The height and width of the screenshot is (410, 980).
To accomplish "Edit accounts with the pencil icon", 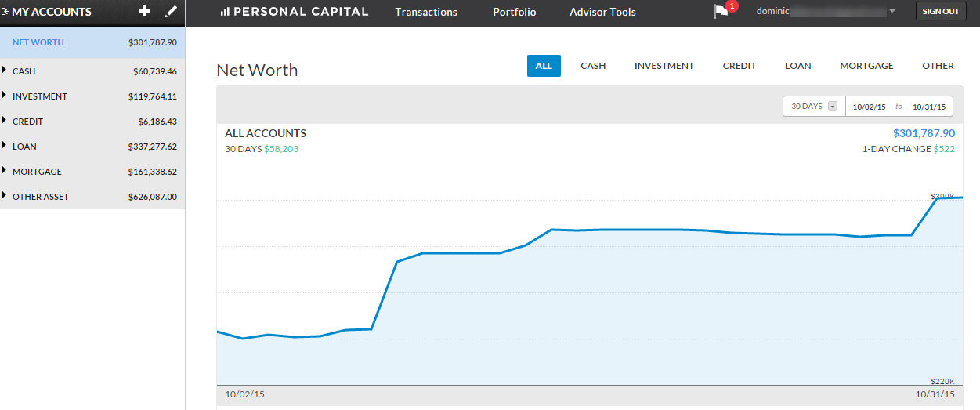I will (172, 12).
